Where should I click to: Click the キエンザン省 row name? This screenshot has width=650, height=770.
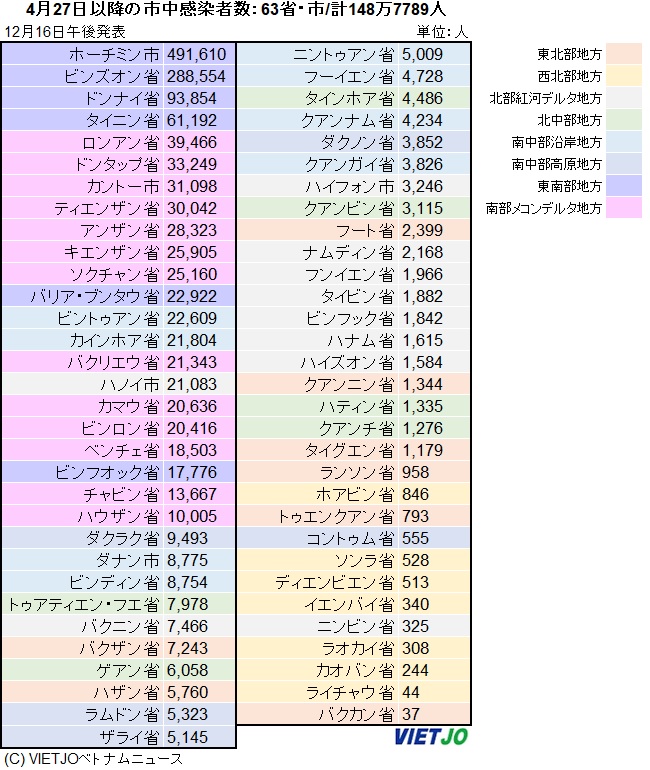(111, 252)
